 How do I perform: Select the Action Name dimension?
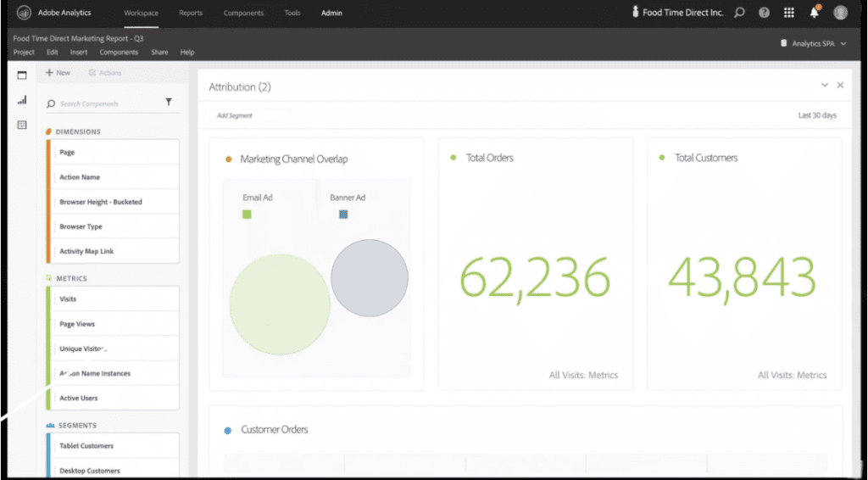pos(115,177)
